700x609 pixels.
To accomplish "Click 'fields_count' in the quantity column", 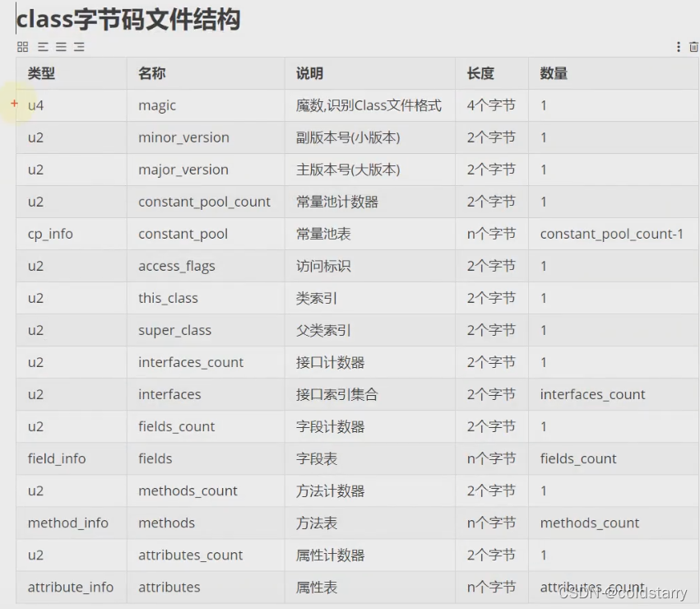I will pos(578,459).
